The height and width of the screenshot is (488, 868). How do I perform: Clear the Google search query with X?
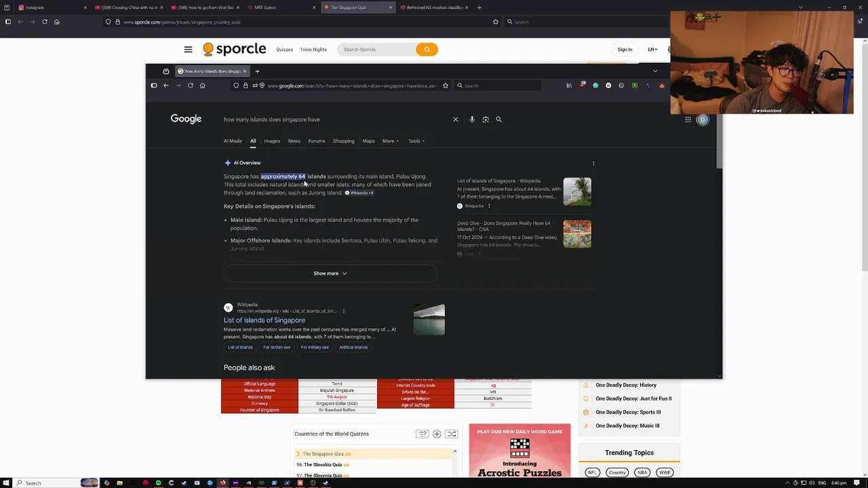point(456,119)
